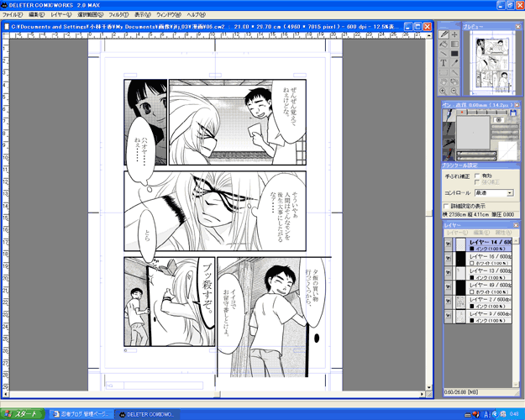Choose the fourth pen nib preset
Viewport: 525px width, 420px height.
449,155
